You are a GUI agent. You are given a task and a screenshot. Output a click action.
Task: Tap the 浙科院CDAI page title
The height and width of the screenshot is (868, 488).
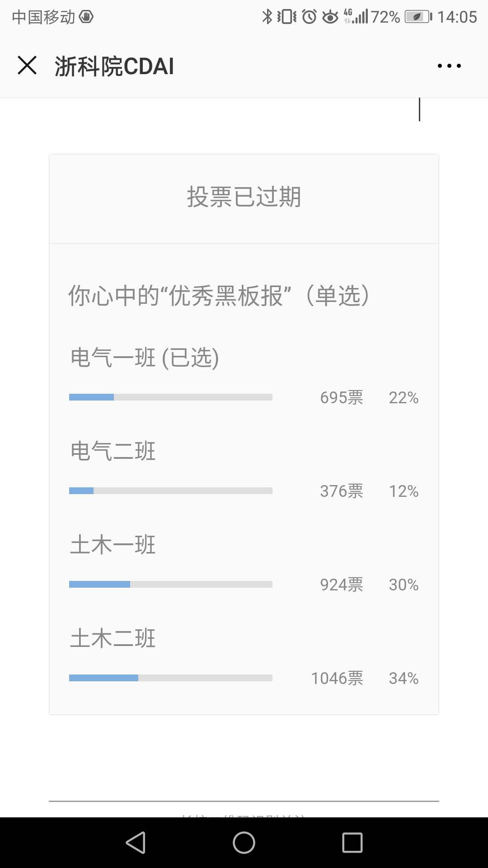pyautogui.click(x=114, y=66)
